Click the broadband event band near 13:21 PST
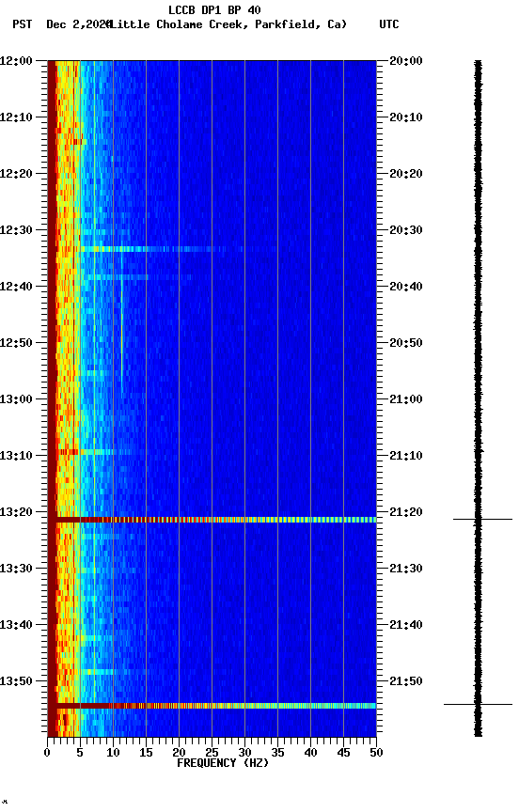The width and height of the screenshot is (519, 812). click(x=212, y=520)
